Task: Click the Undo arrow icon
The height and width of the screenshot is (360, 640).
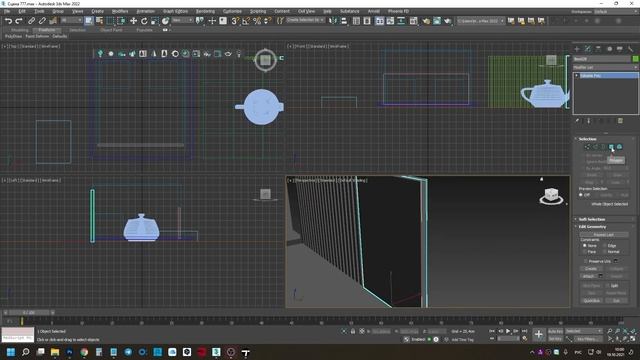Action: coord(8,21)
